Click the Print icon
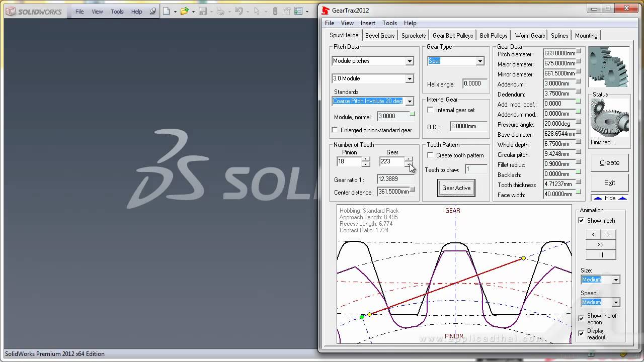This screenshot has height=362, width=644. (x=220, y=11)
